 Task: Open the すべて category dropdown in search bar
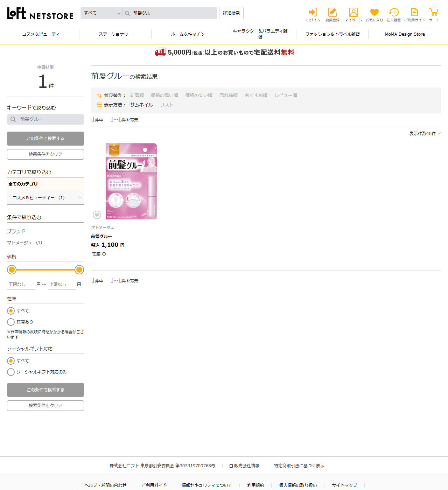tap(101, 13)
